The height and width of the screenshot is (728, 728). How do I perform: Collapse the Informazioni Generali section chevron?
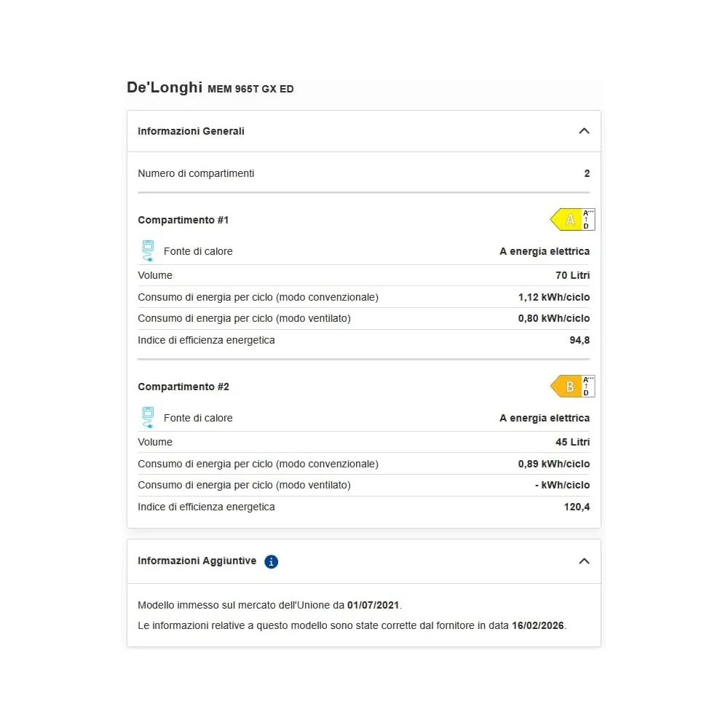tap(584, 131)
